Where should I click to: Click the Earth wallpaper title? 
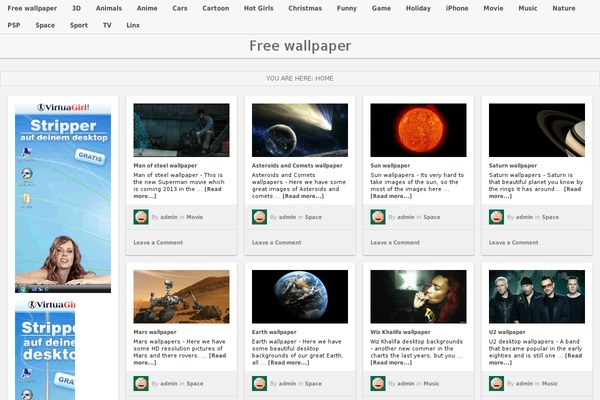coord(274,332)
